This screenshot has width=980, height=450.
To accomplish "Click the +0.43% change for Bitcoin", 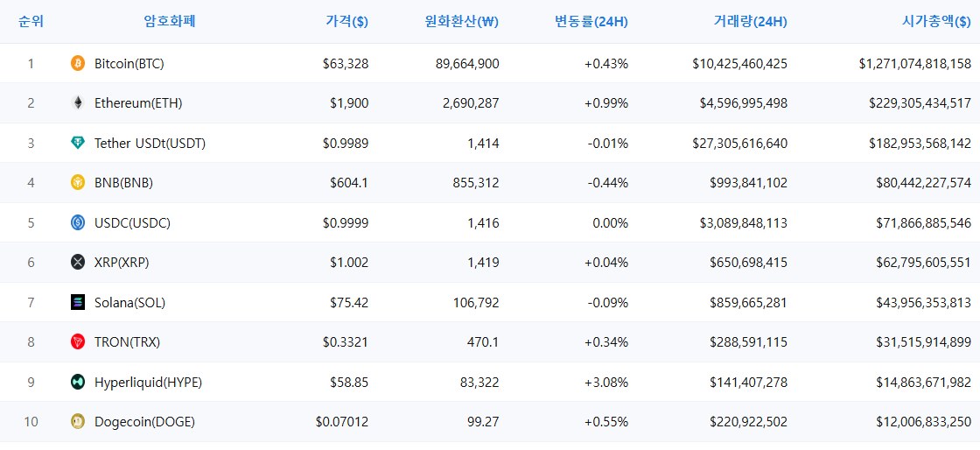I will click(606, 63).
